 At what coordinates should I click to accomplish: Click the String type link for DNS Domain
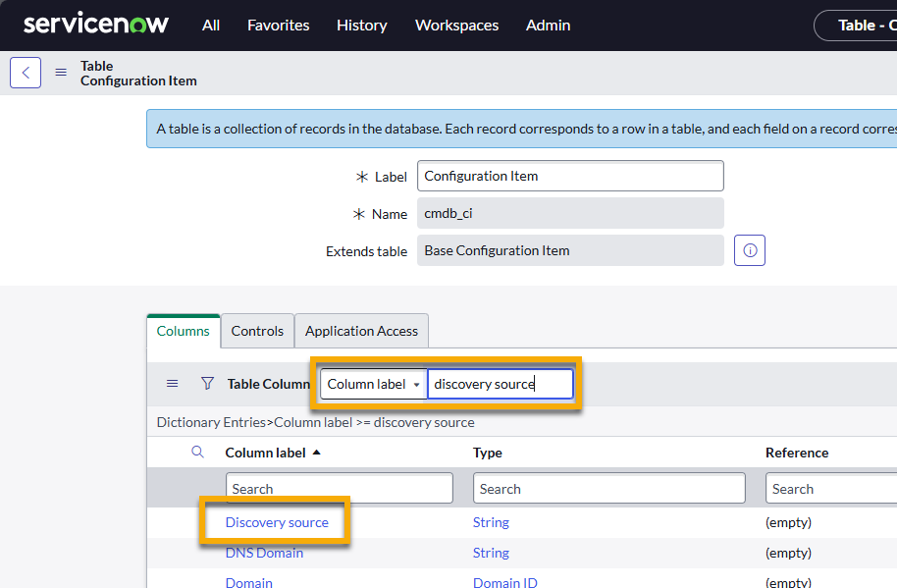(491, 553)
